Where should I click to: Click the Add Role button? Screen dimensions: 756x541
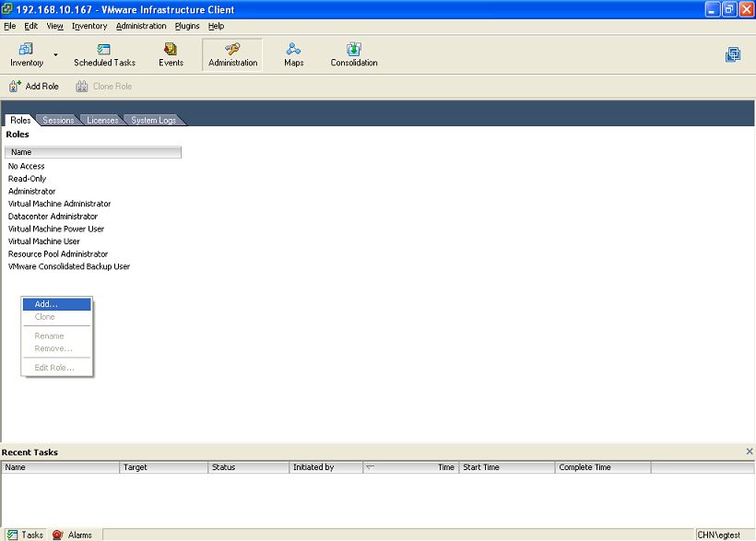tap(34, 87)
